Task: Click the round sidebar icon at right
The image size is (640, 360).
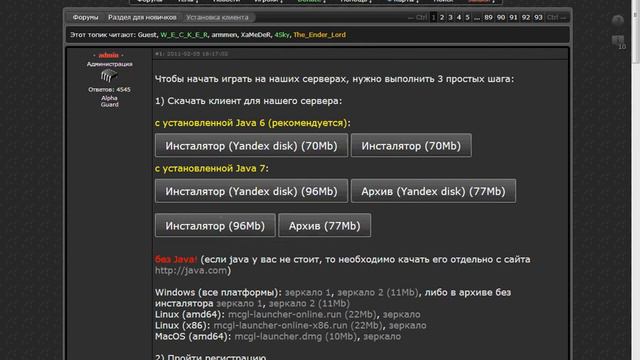Action: tap(618, 20)
